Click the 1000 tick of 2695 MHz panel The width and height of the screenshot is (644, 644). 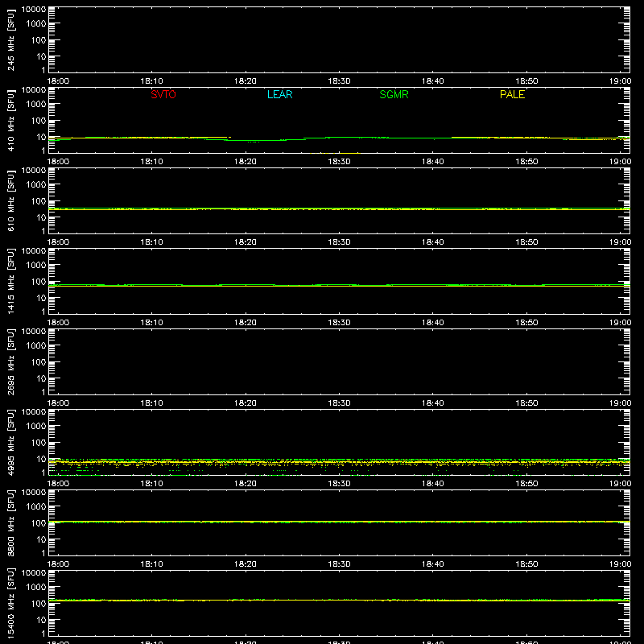click(x=36, y=346)
